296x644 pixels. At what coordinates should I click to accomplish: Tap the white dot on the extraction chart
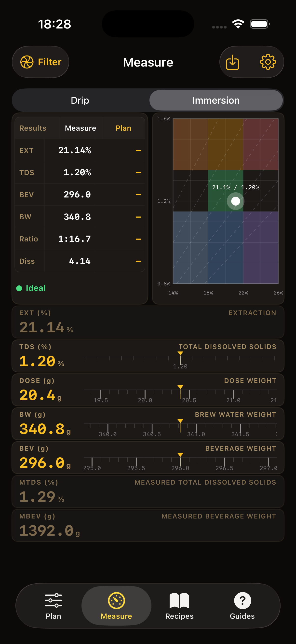235,201
